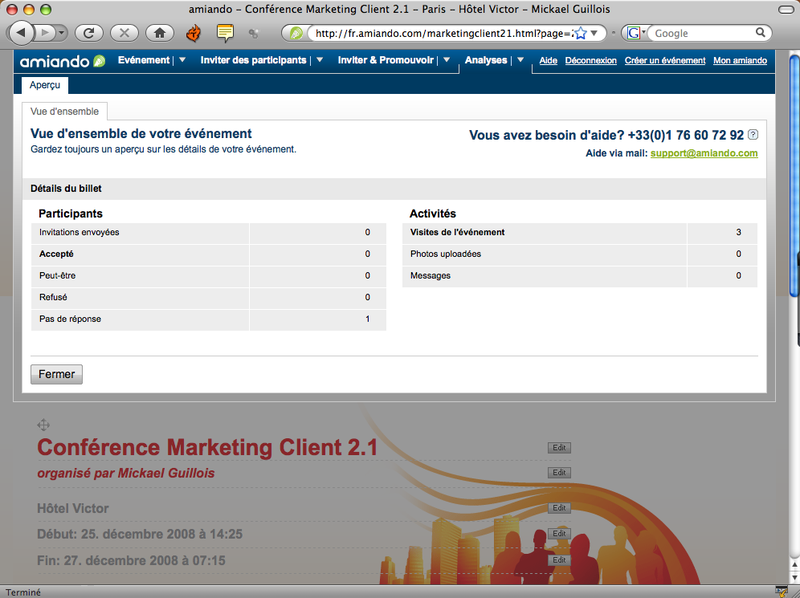Viewport: 800px width, 598px height.
Task: Click the status bar icon at bottom right
Action: [x=781, y=592]
